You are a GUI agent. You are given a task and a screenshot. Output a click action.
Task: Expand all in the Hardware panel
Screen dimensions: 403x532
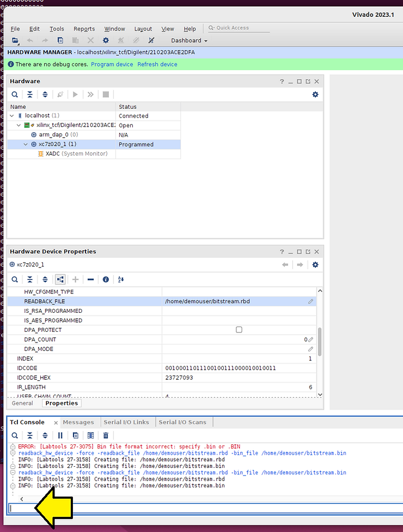point(45,94)
